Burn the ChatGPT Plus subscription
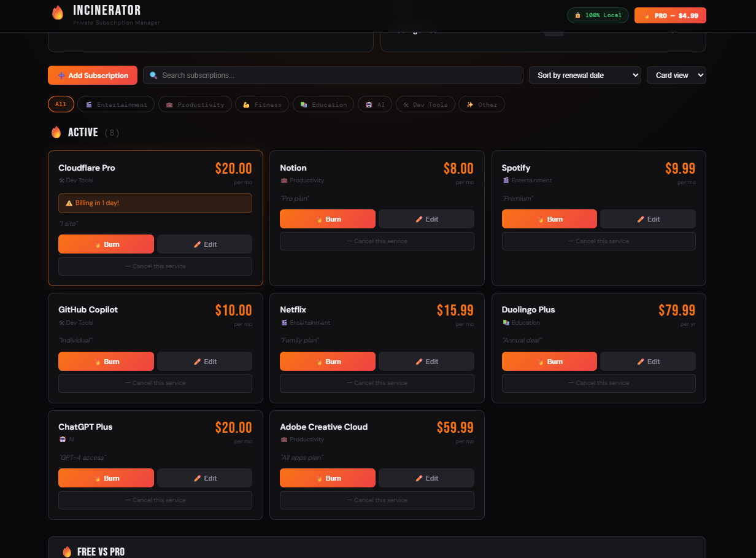756x558 pixels. (106, 478)
